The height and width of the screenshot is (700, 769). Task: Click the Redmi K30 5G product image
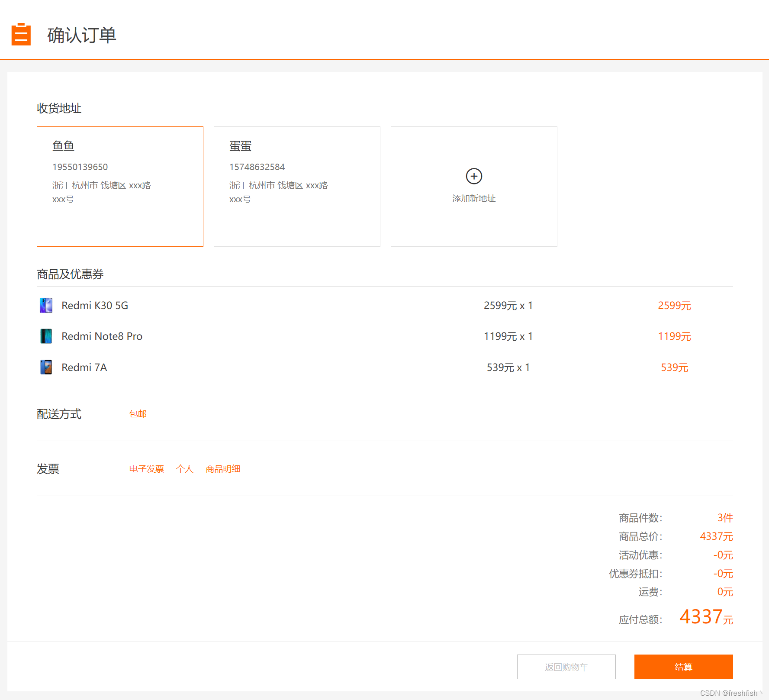(45, 305)
